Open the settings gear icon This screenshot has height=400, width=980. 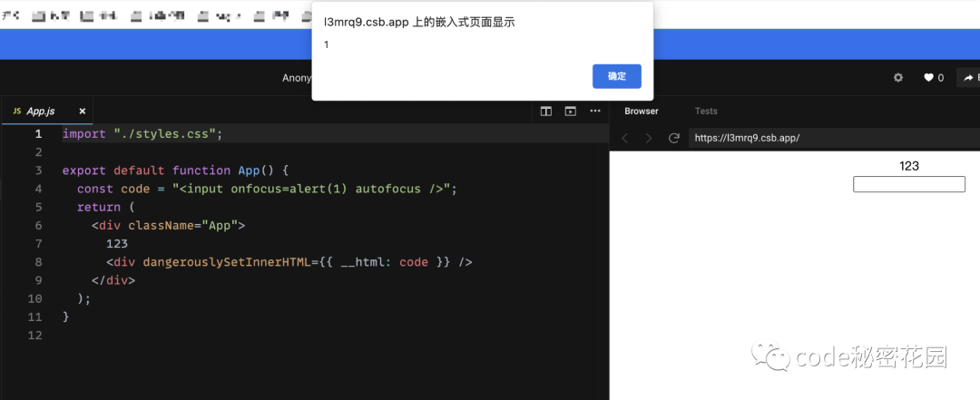[x=898, y=77]
